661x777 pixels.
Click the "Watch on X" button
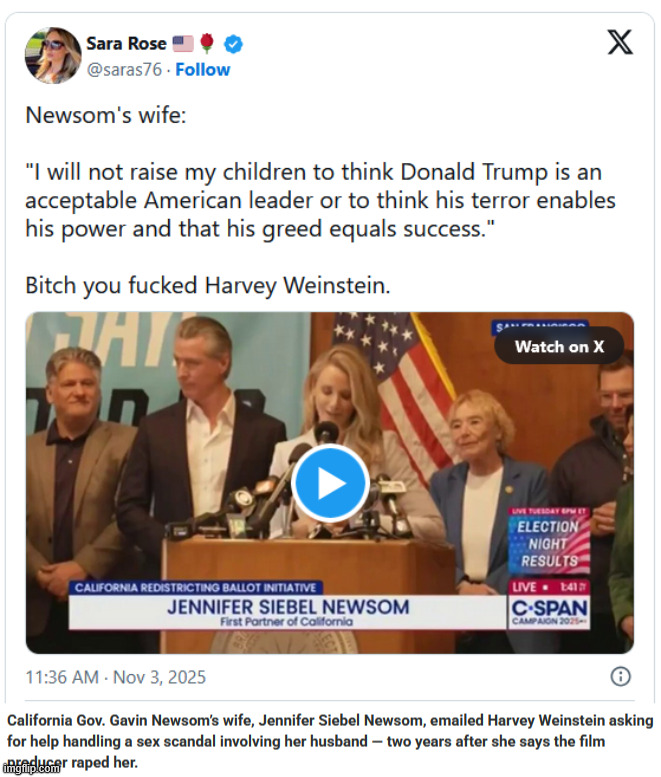click(559, 347)
